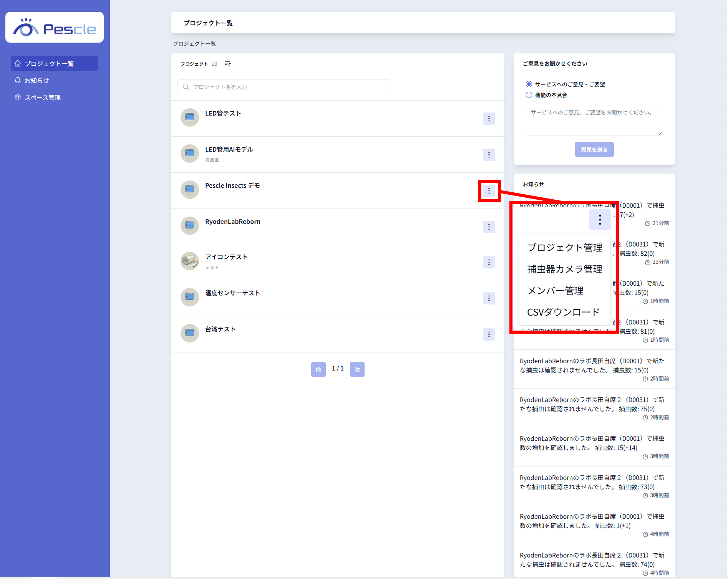This screenshot has height=579, width=728.
Task: Choose CSVダウンロード from the menu
Action: coord(563,312)
